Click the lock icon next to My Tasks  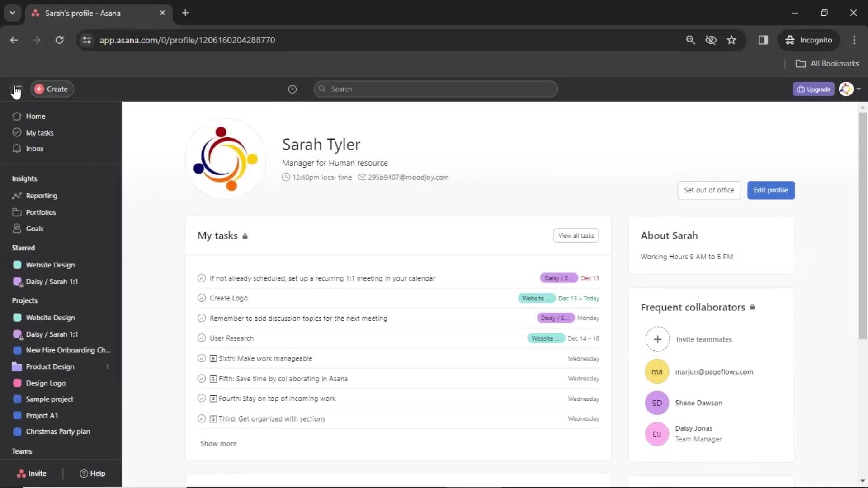tap(245, 236)
